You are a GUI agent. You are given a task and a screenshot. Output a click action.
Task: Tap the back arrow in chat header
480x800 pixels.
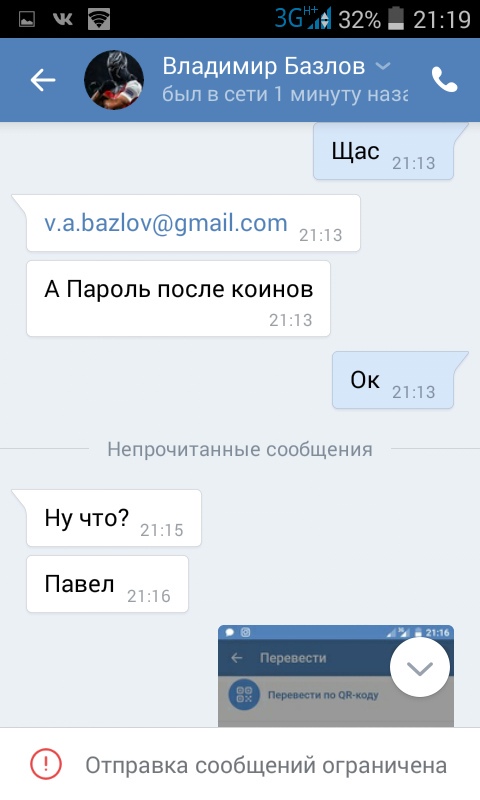coord(43,80)
